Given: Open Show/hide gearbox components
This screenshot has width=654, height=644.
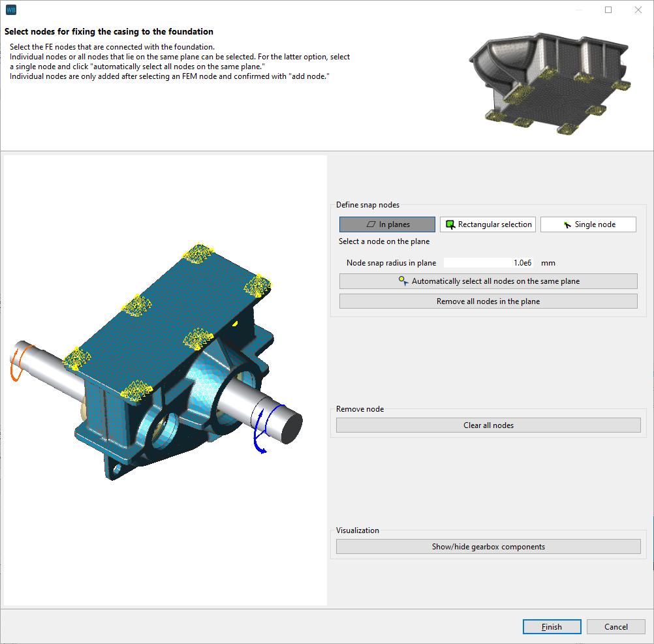Looking at the screenshot, I should tap(488, 546).
